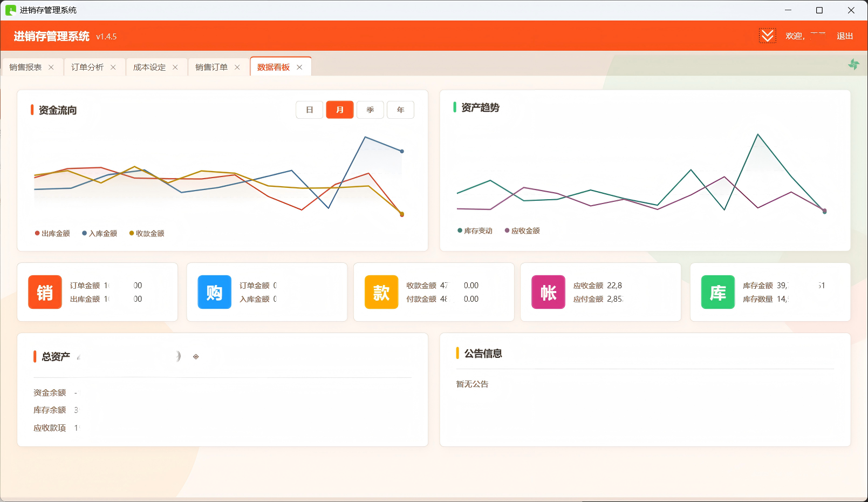Click 库存数量 in the 库 card

[758, 299]
